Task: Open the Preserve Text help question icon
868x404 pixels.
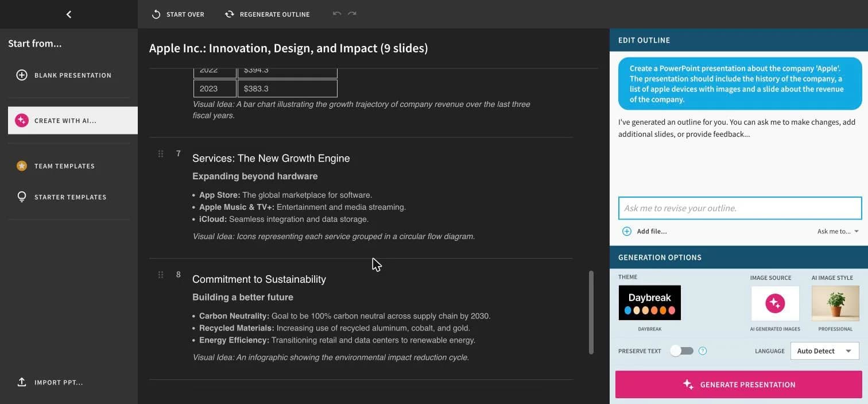Action: tap(703, 351)
